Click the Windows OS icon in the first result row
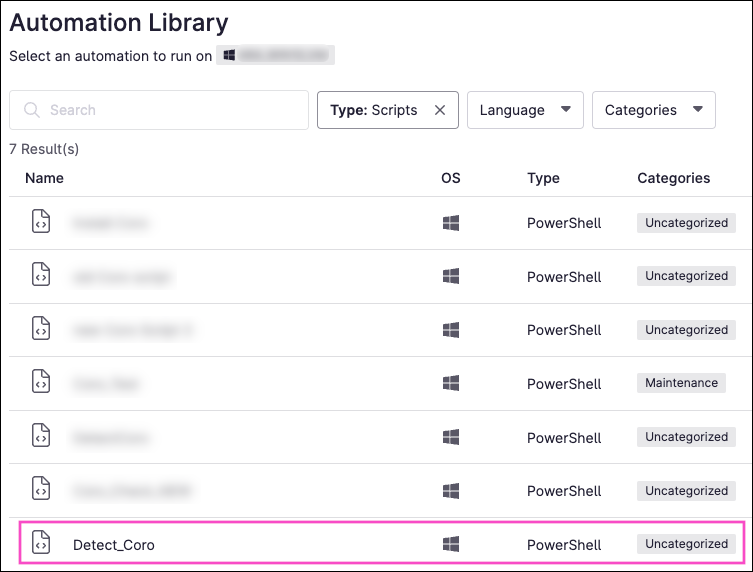 (x=451, y=222)
